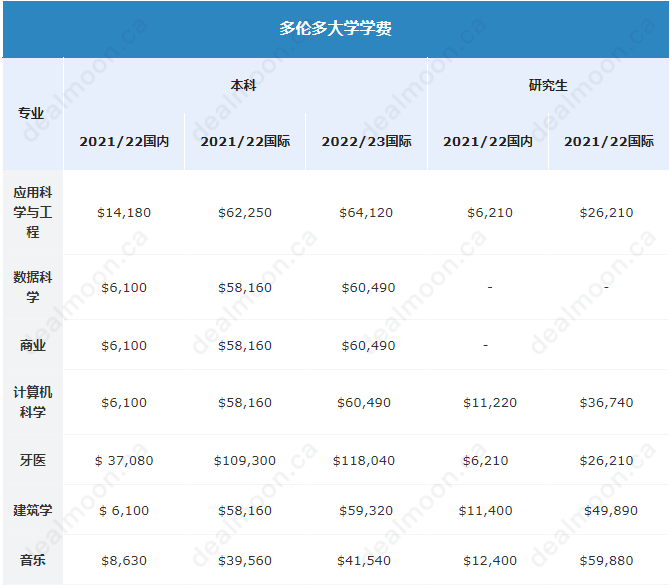Click the $11,220 tuition cell
670x588 pixels.
point(490,403)
